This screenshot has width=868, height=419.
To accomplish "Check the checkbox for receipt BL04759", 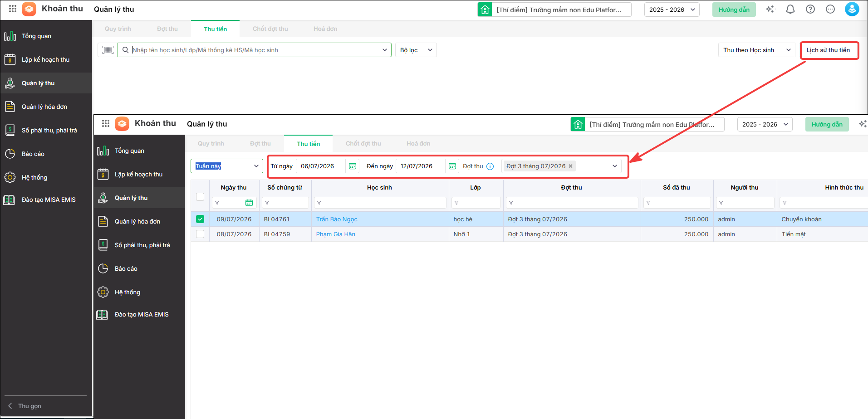I will tap(200, 234).
